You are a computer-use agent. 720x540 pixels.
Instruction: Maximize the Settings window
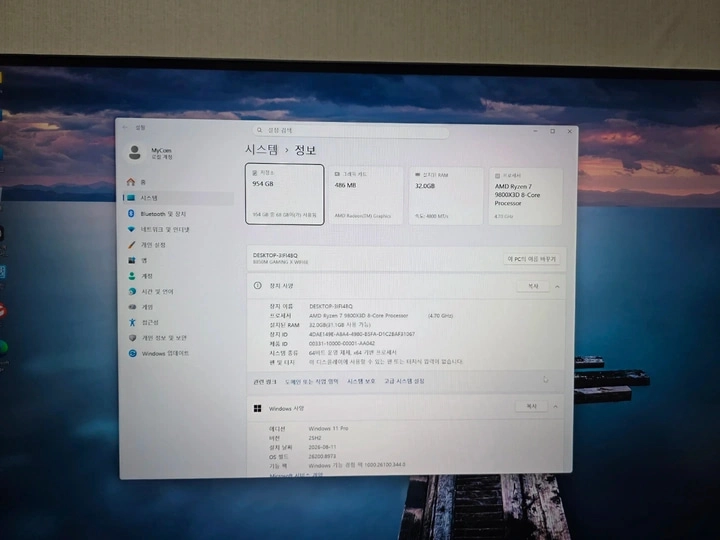(x=553, y=131)
